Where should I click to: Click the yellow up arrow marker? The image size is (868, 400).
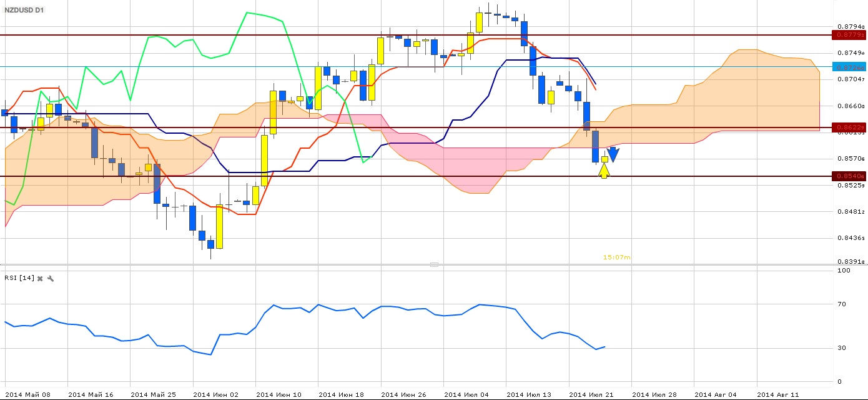(x=604, y=171)
